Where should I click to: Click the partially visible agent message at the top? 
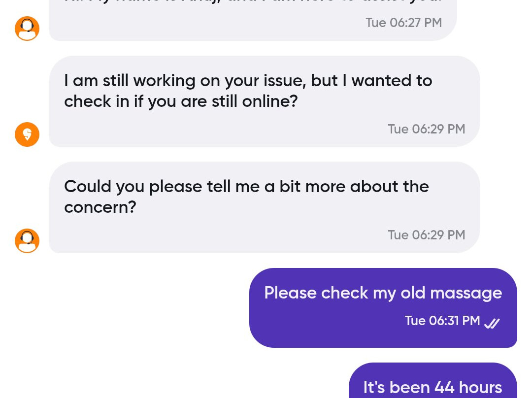(252, 4)
